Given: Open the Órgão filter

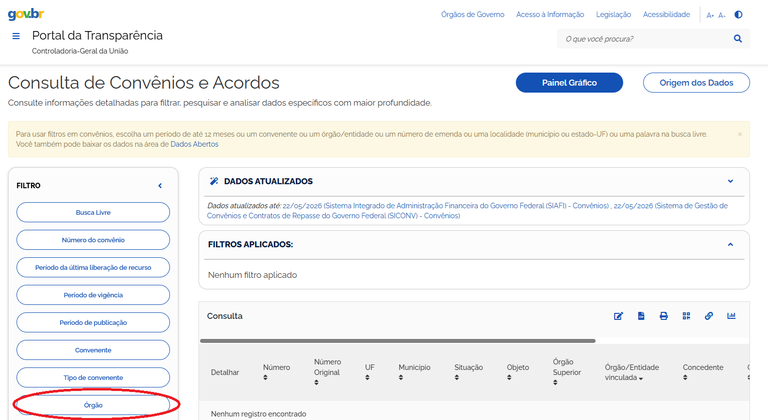Looking at the screenshot, I should (93, 405).
